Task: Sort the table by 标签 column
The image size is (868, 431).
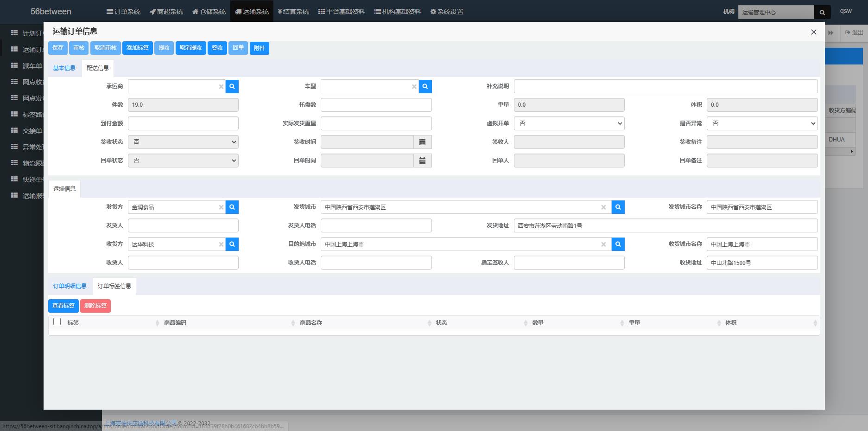Action: [157, 323]
